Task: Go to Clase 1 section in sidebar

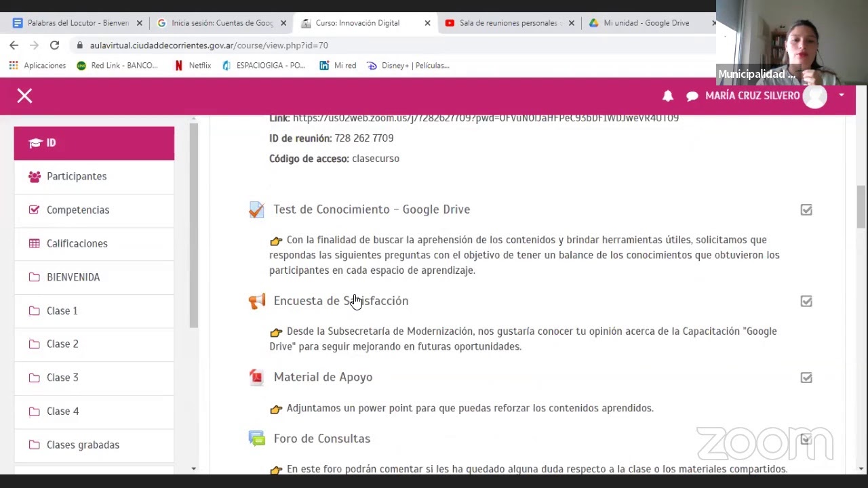Action: tap(94, 310)
